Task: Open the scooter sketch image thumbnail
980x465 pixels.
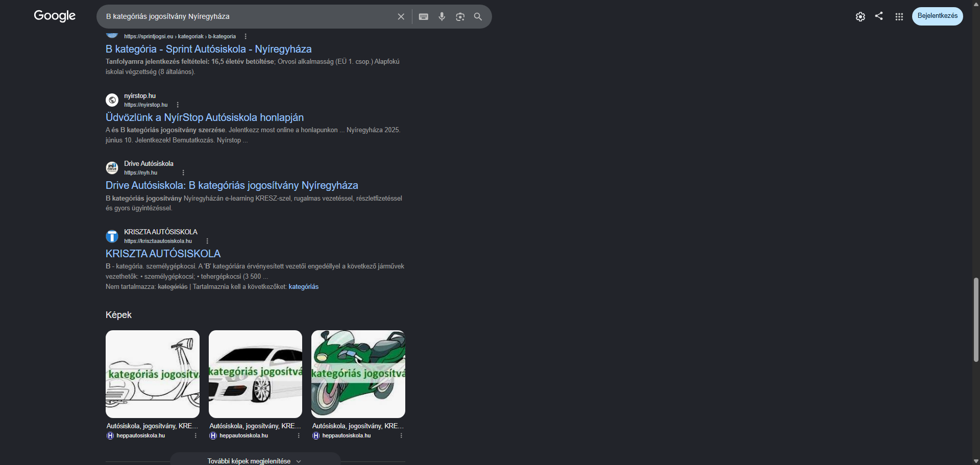Action: (153, 374)
